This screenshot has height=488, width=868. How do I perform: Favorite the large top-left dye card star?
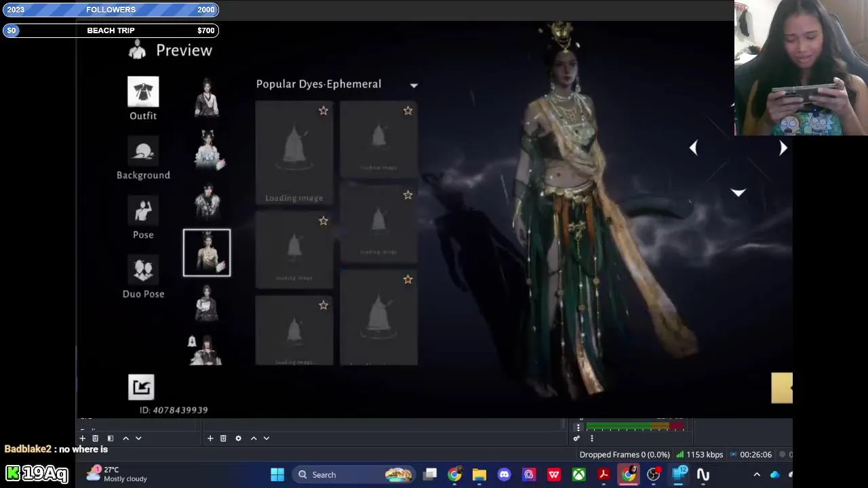(x=323, y=110)
